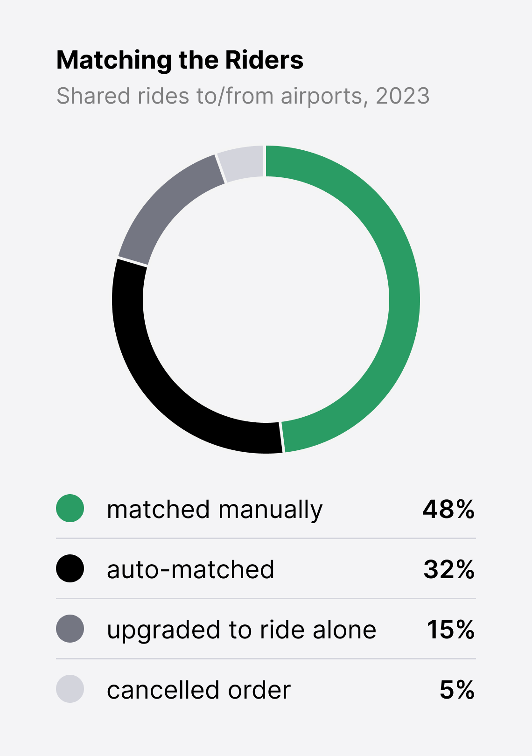Click the light gray cancelled order legend dot
532x756 pixels.
(x=70, y=689)
